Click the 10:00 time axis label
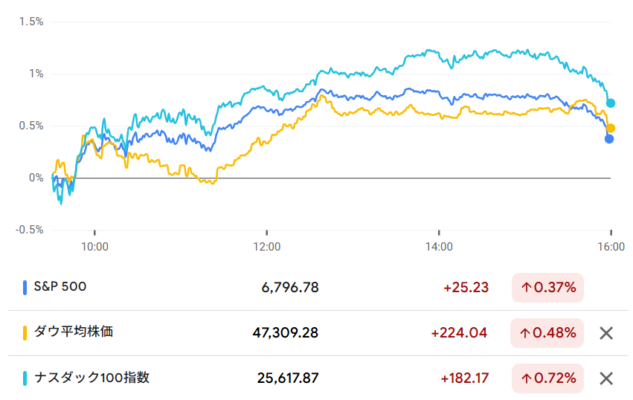The image size is (633, 400). click(94, 245)
